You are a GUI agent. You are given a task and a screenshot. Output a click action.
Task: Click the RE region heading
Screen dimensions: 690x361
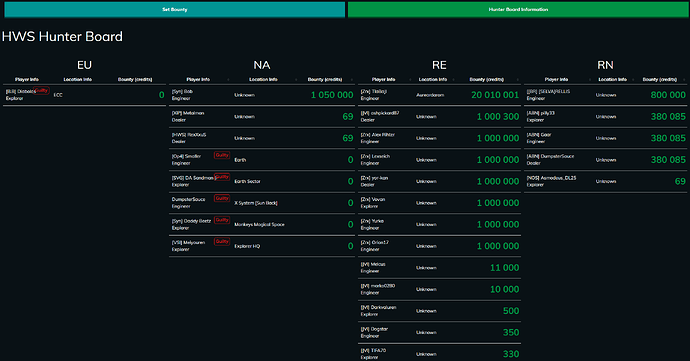click(439, 65)
